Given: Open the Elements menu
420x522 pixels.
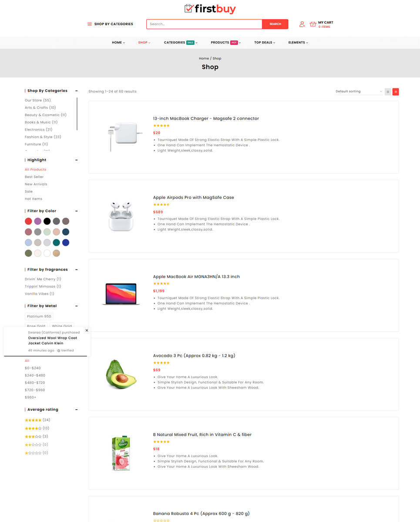Looking at the screenshot, I should (298, 43).
